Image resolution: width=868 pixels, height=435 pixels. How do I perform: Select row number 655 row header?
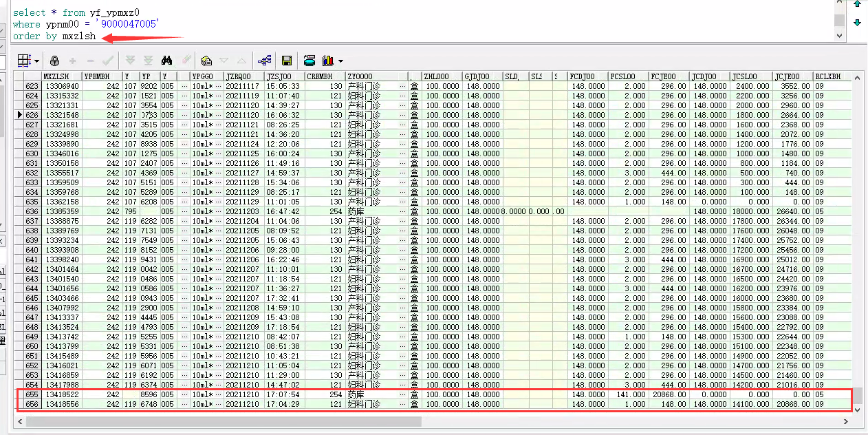32,394
